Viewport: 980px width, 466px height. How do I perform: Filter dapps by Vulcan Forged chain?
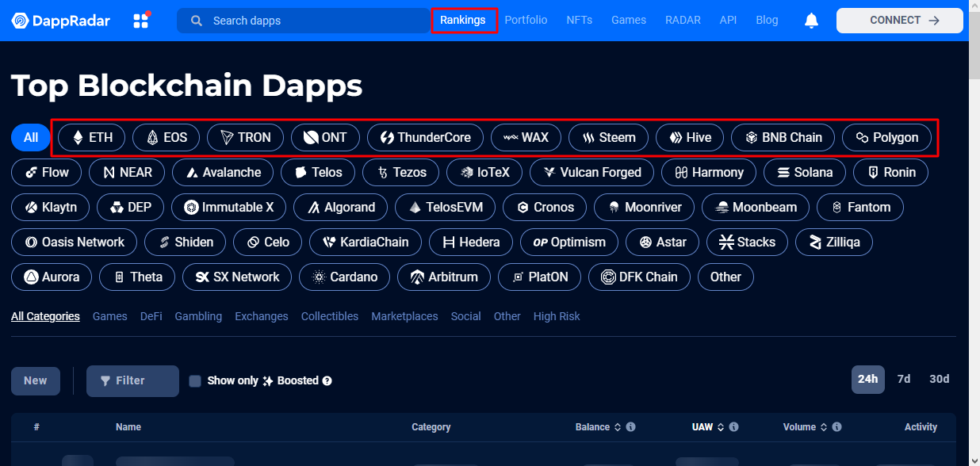point(591,173)
